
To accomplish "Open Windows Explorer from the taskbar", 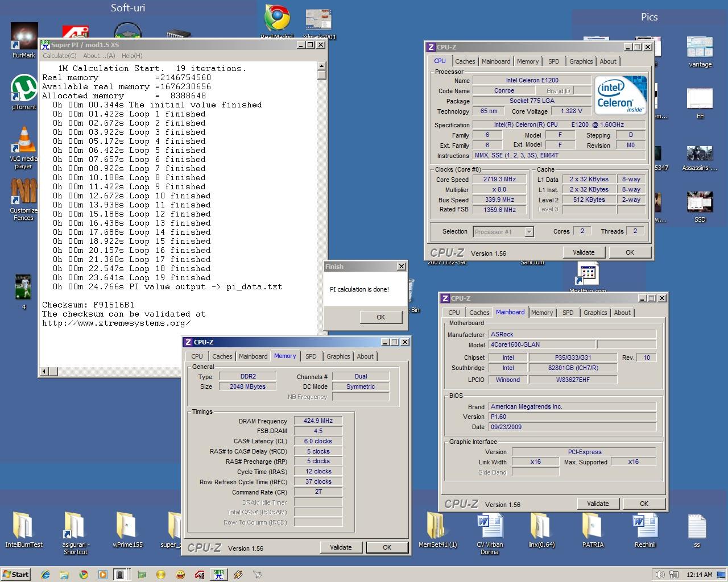I will (x=64, y=575).
